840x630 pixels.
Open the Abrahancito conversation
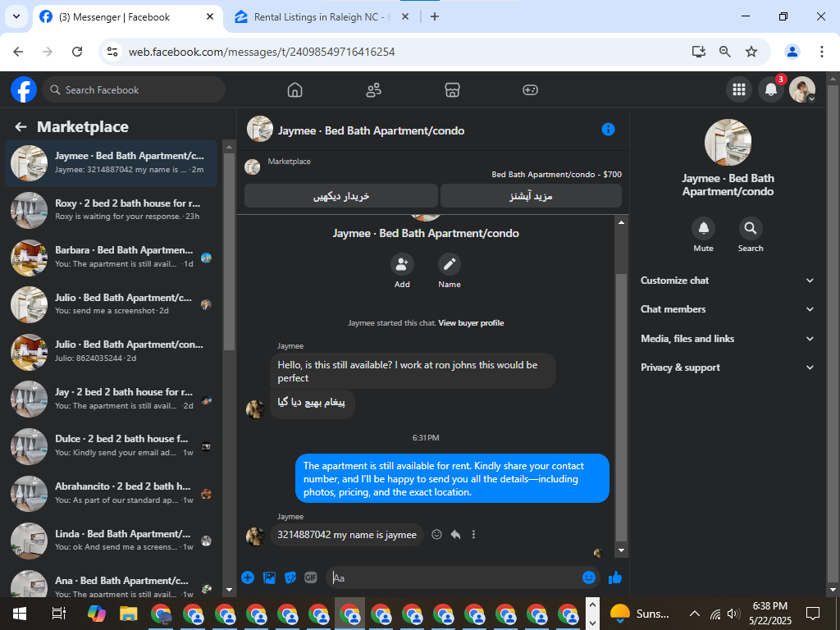tap(112, 493)
